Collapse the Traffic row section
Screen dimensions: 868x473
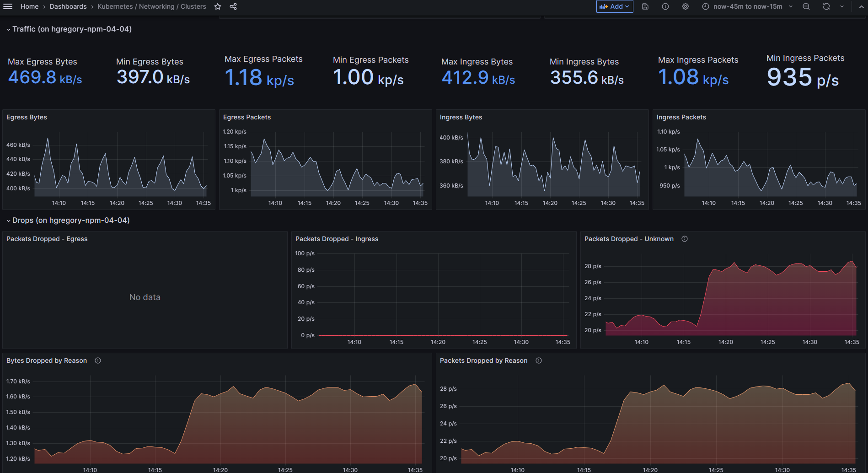click(x=9, y=29)
